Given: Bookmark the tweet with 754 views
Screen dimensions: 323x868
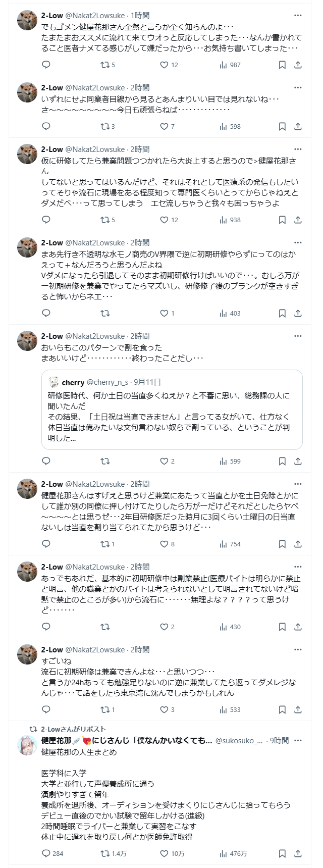Looking at the screenshot, I should click(x=282, y=544).
